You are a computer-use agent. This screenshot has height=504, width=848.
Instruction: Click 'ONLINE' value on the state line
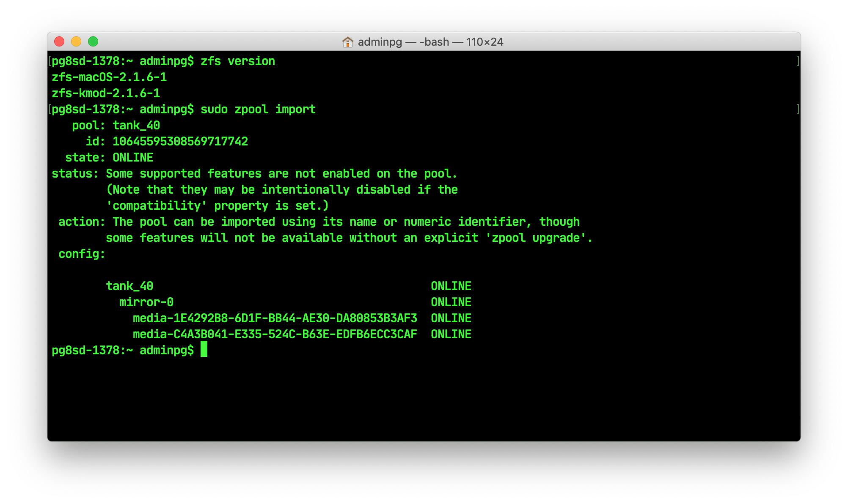[133, 158]
